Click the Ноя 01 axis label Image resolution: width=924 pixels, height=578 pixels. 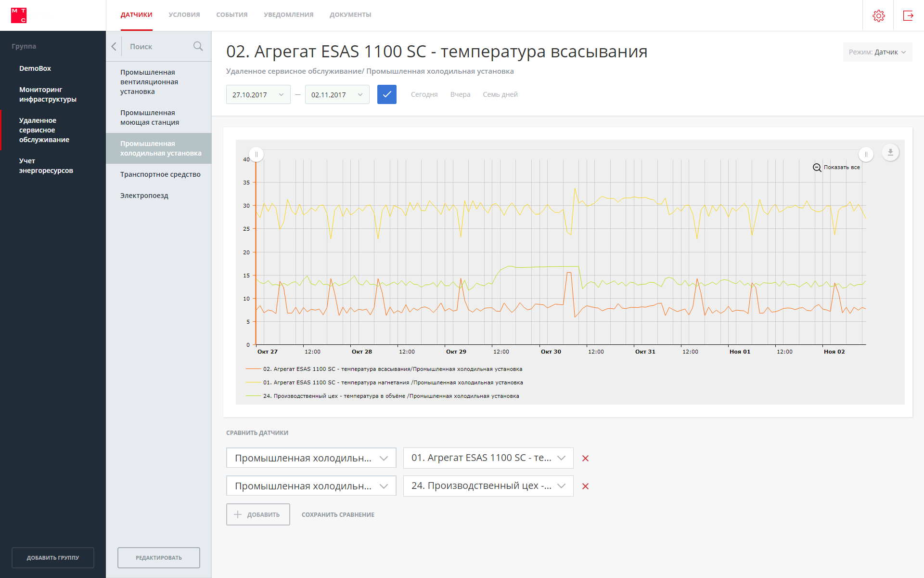coord(740,352)
